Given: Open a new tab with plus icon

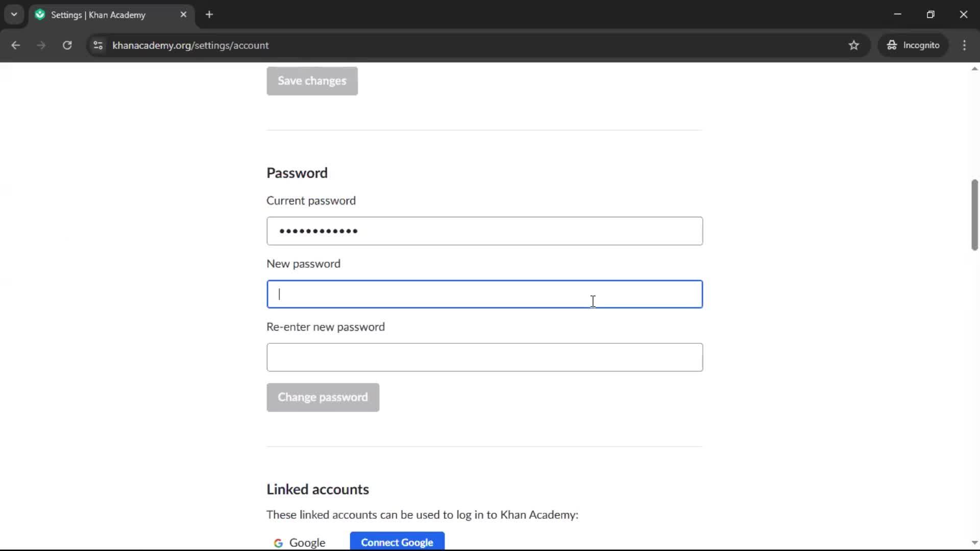Looking at the screenshot, I should (x=209, y=14).
